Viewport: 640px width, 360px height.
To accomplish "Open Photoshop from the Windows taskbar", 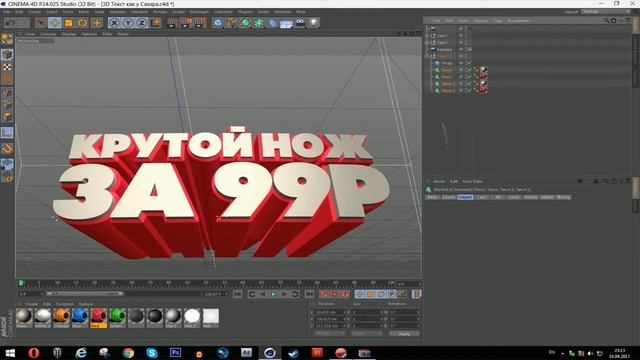I will point(176,353).
